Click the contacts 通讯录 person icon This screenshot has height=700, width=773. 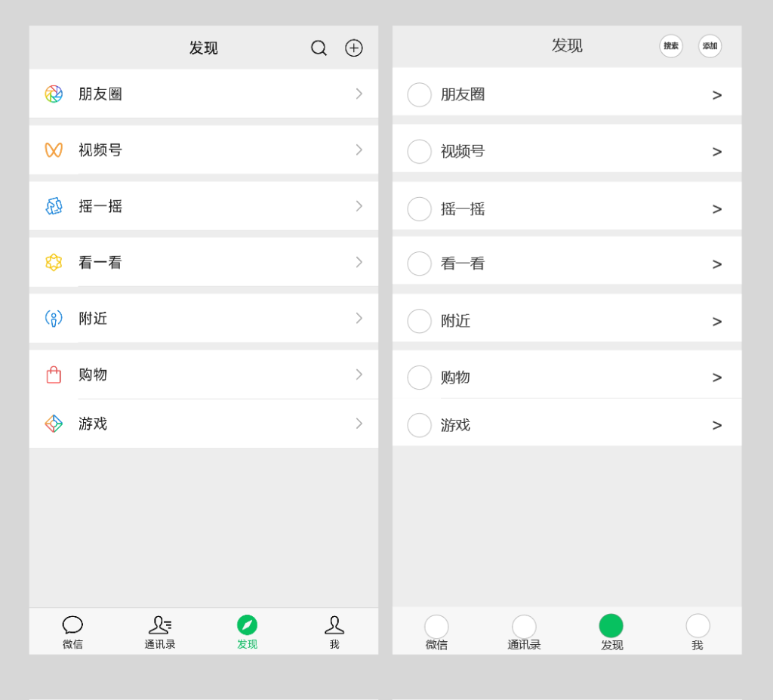pos(160,624)
